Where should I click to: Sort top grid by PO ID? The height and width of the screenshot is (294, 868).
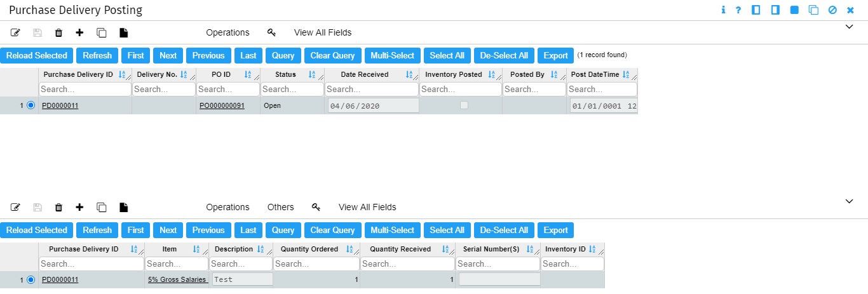(248, 75)
